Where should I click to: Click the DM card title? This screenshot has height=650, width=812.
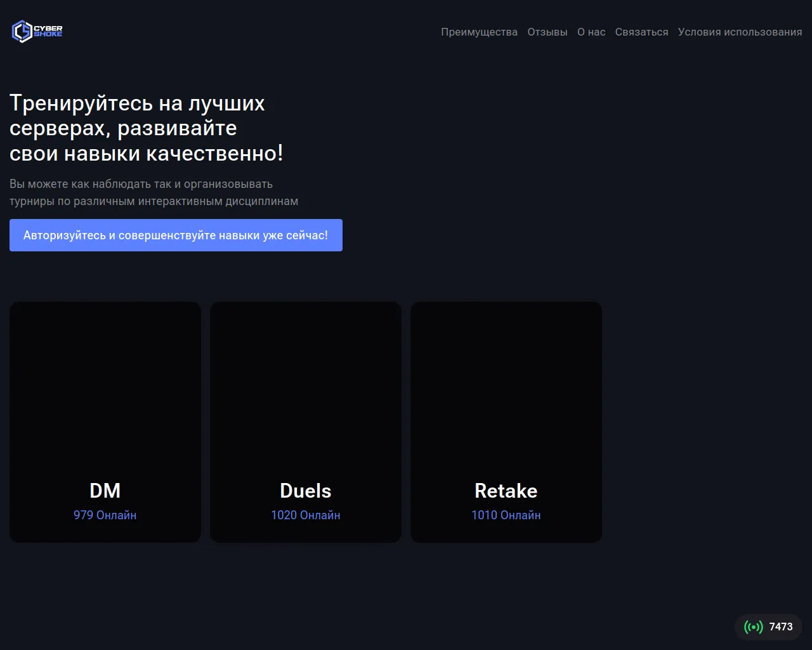[x=105, y=491]
